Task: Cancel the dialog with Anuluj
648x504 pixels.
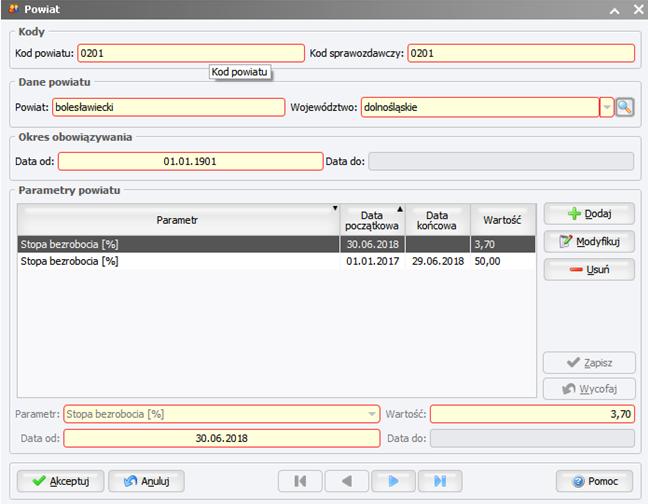Action: 146,481
